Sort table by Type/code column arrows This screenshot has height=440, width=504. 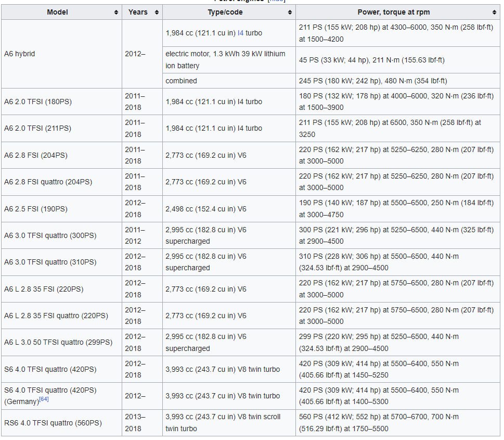coord(290,12)
